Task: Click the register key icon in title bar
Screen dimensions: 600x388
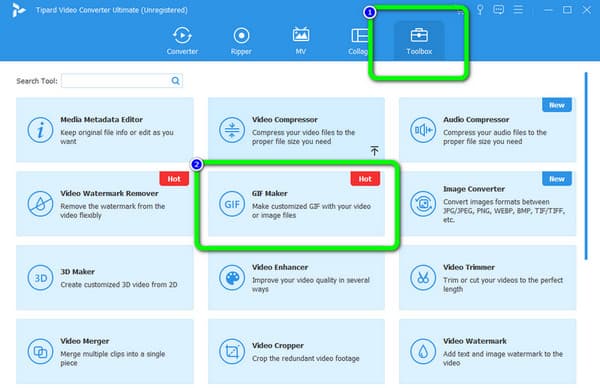Action: point(480,10)
